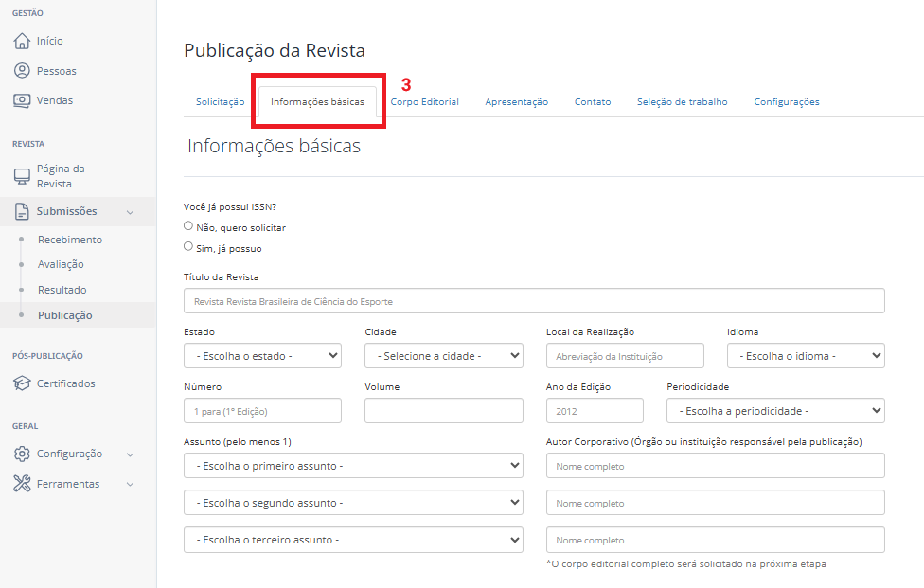Click the Número input field
The height and width of the screenshot is (588, 924).
point(263,411)
